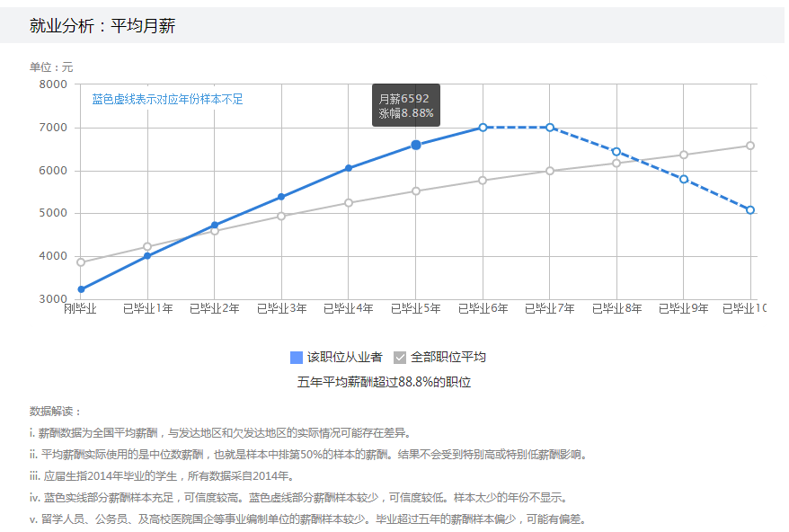Click the dashed line endpoint at 已毕业7年

549,128
